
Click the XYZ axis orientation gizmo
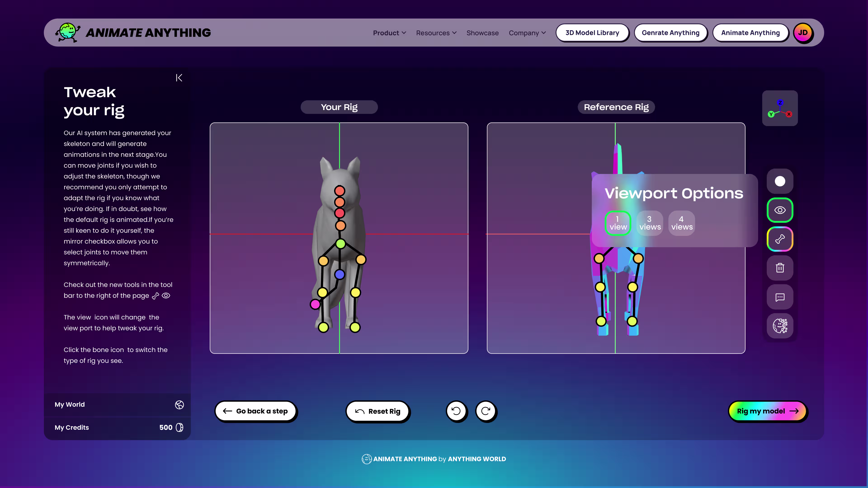click(x=780, y=108)
